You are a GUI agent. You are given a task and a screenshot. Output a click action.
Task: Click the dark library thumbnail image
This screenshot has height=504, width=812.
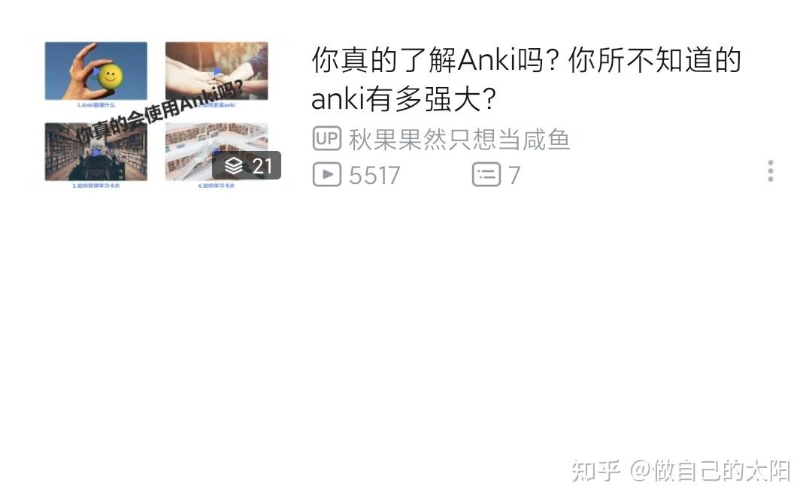click(95, 152)
